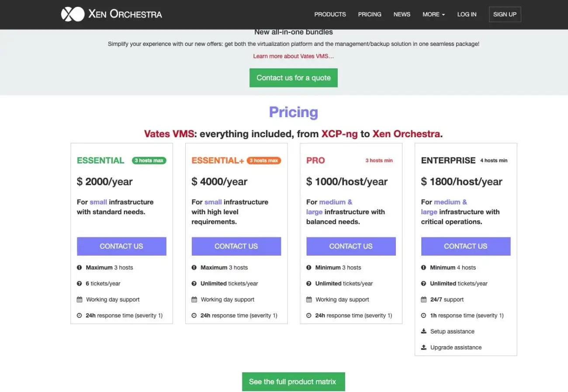Click the exclamation icon beside Minimum 3 hosts
Screen dimensions: 568x392
point(309,267)
